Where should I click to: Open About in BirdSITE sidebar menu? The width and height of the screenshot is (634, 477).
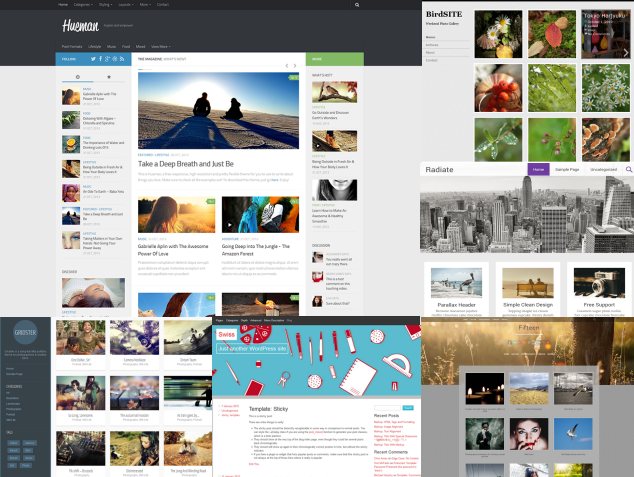(x=430, y=53)
